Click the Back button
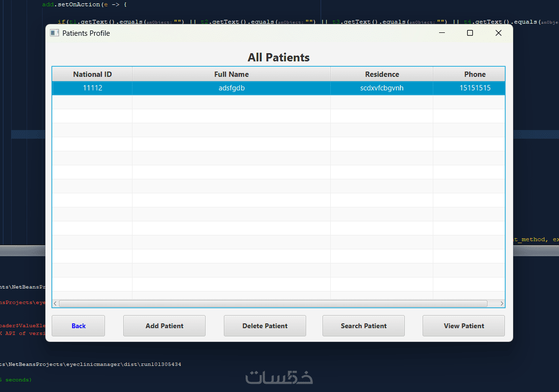This screenshot has width=559, height=392. (x=78, y=326)
